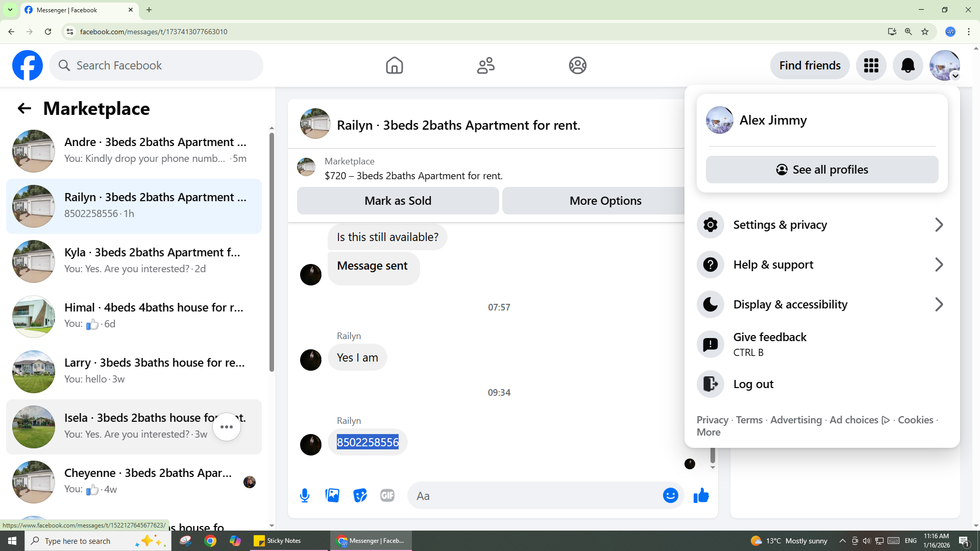Click the More footer link
The width and height of the screenshot is (980, 551).
[x=708, y=432]
